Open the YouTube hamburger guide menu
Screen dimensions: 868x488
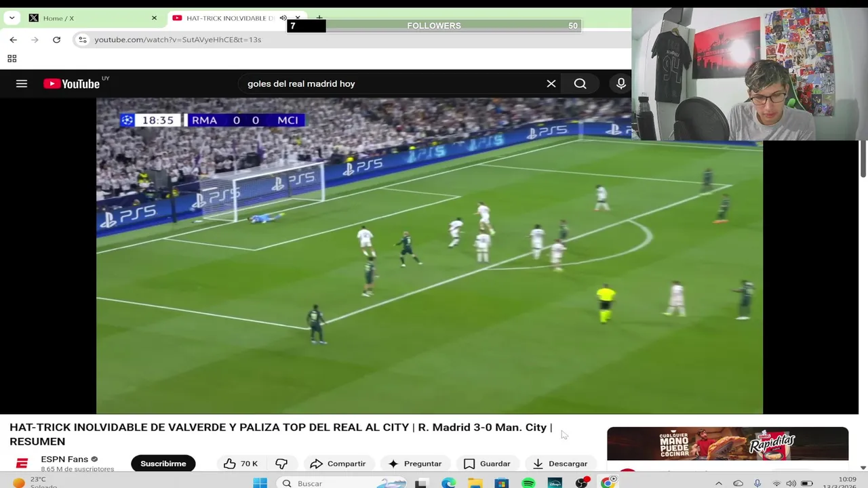point(22,83)
